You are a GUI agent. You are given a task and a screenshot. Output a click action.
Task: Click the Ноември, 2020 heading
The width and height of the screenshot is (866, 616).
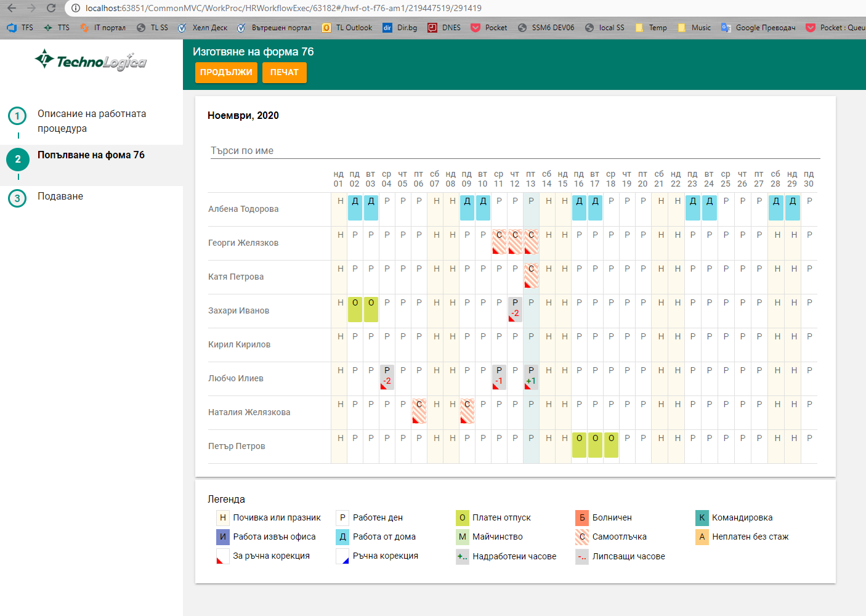(243, 115)
